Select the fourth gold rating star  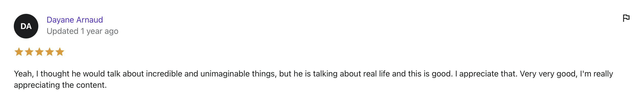(50, 52)
